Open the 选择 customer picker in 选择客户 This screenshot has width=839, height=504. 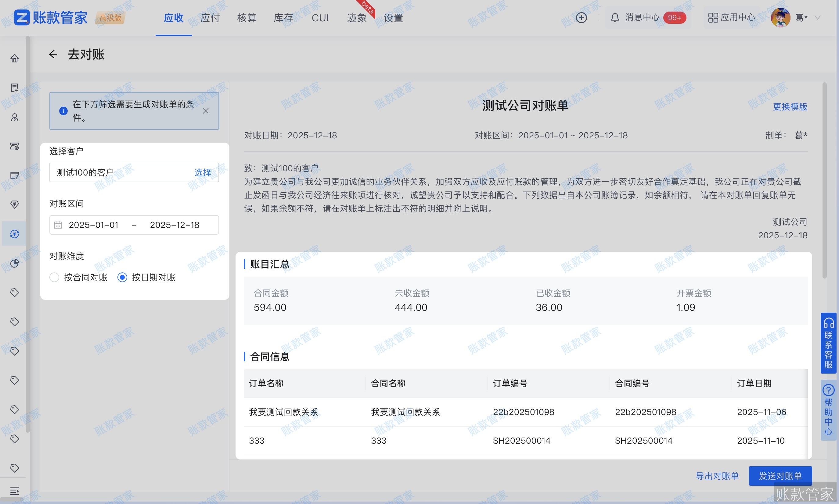click(x=203, y=172)
